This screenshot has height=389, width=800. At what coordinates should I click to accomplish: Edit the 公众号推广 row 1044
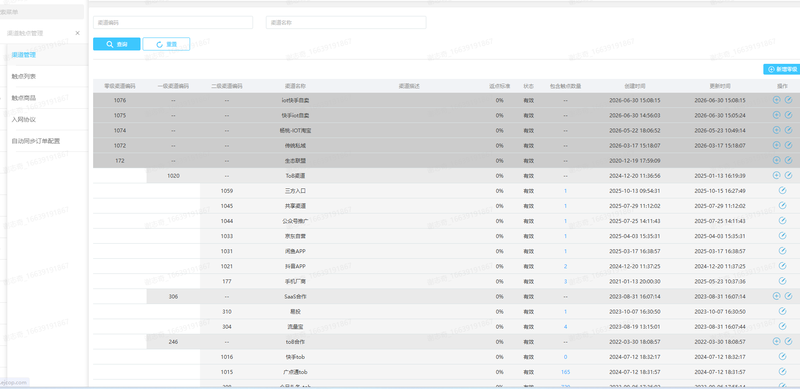(x=782, y=221)
